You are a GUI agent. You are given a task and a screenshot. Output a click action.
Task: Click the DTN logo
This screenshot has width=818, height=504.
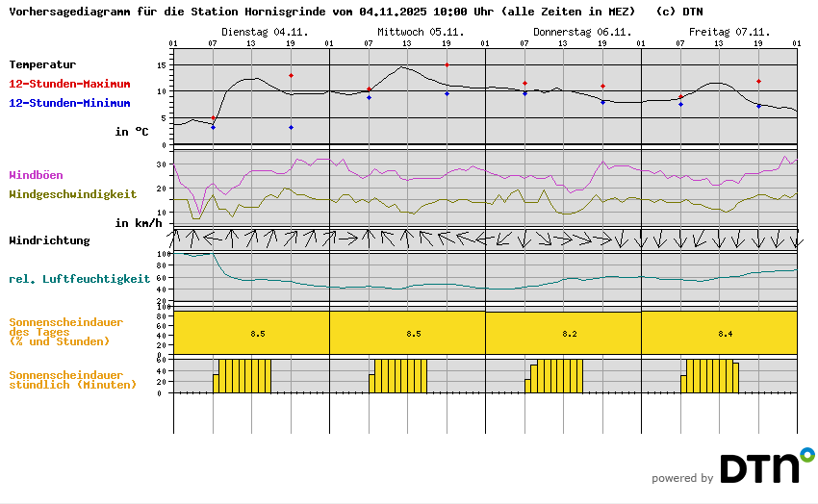coord(758,467)
